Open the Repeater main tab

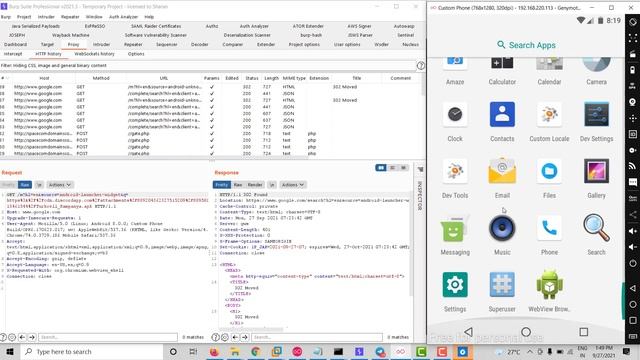(x=133, y=44)
